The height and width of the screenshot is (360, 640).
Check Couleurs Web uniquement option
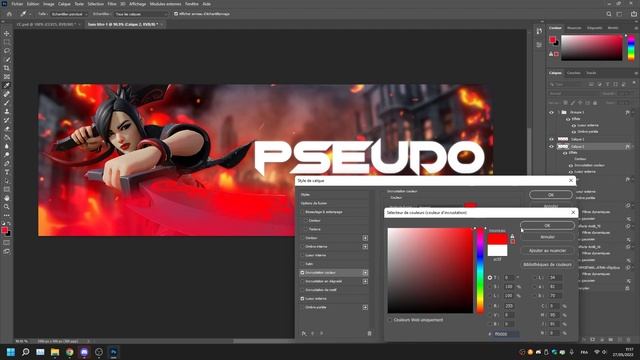pyautogui.click(x=390, y=320)
